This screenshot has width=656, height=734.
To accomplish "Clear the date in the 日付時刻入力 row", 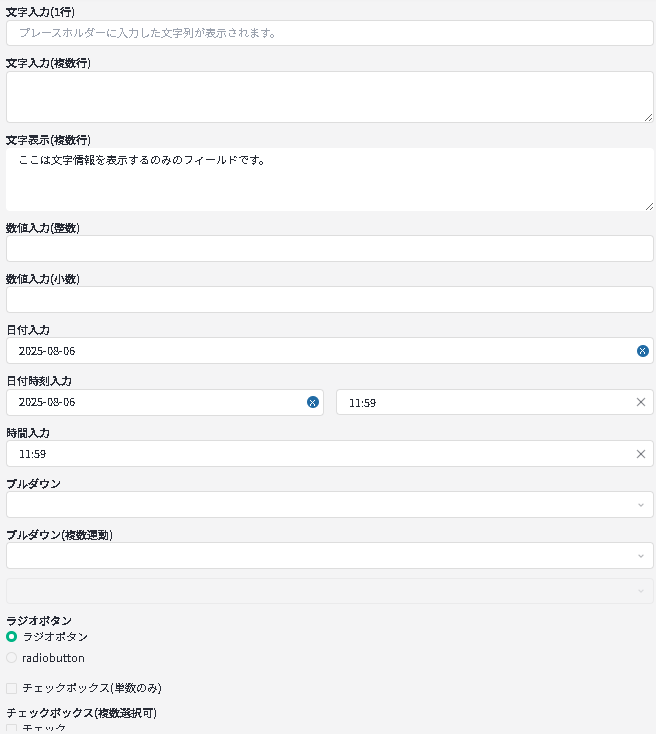I will point(312,402).
